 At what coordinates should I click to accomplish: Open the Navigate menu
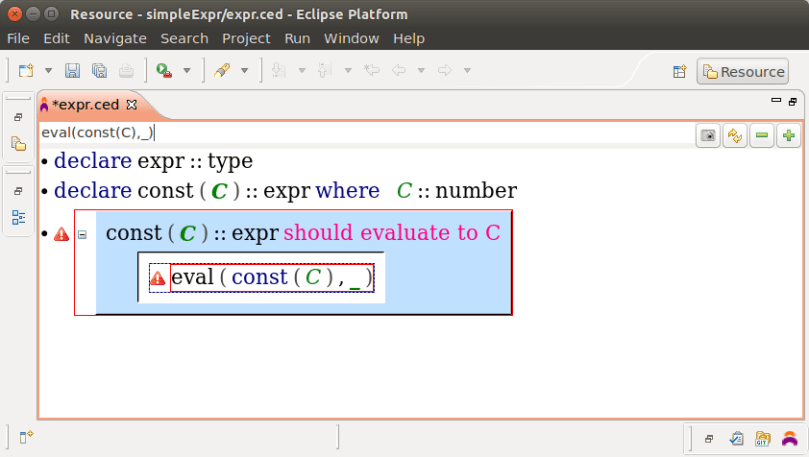pyautogui.click(x=115, y=38)
